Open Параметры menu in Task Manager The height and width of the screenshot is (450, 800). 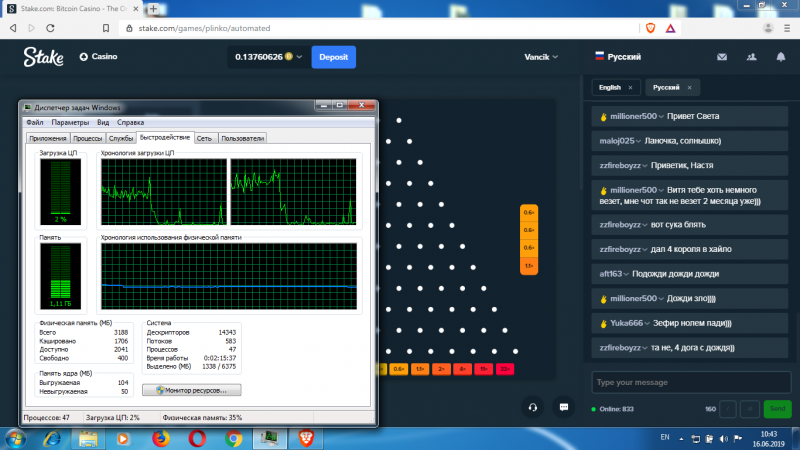click(70, 122)
